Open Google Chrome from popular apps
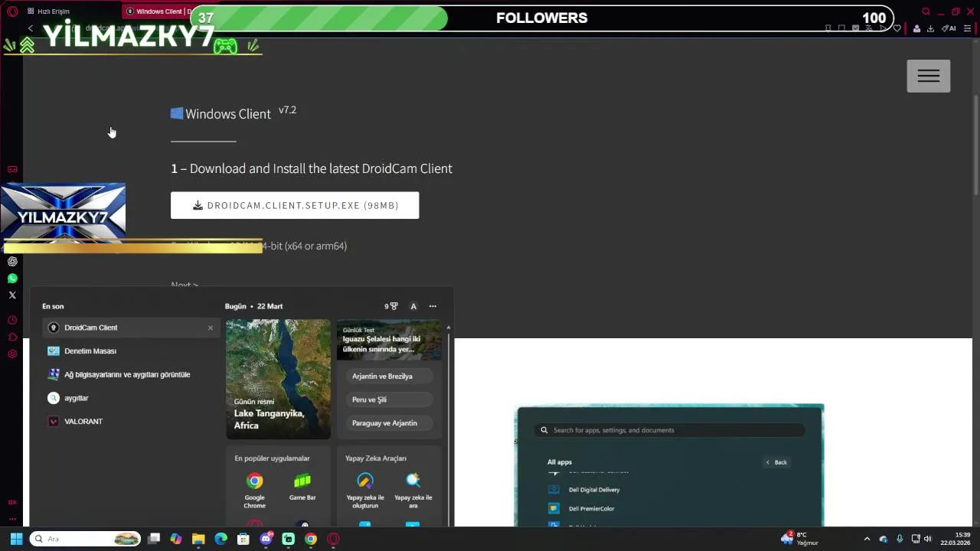This screenshot has width=980, height=551. point(255,490)
